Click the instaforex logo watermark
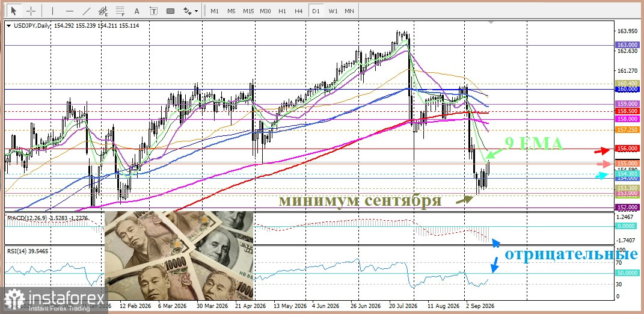Viewport: 644px width, 314px height. pos(54,300)
